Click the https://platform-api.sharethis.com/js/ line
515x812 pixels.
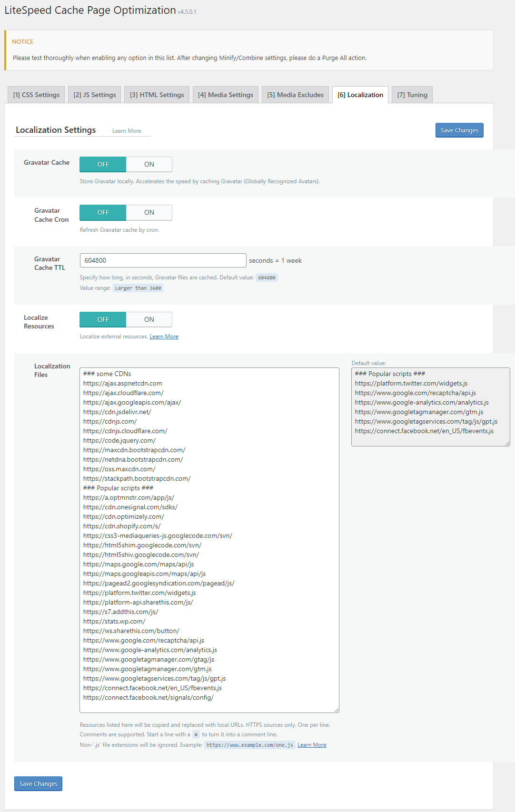(138, 602)
